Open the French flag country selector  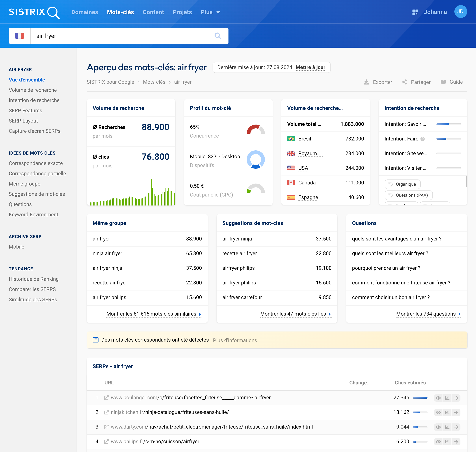pyautogui.click(x=20, y=36)
